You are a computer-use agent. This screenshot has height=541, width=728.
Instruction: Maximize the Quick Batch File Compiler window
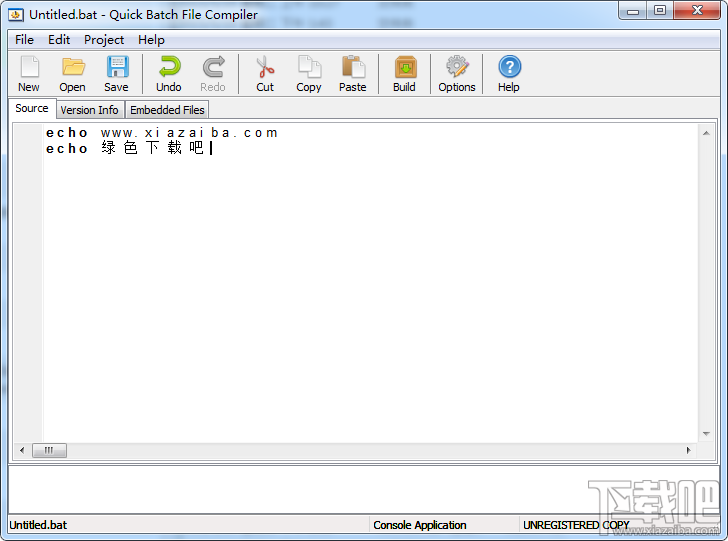[x=660, y=11]
